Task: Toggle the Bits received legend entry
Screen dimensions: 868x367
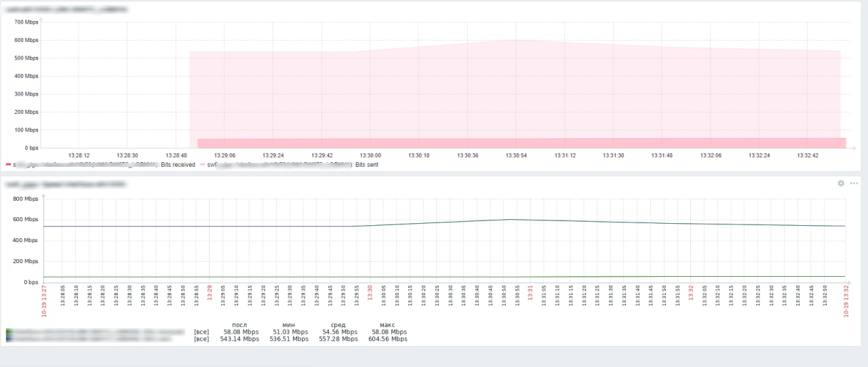Action: (x=100, y=165)
